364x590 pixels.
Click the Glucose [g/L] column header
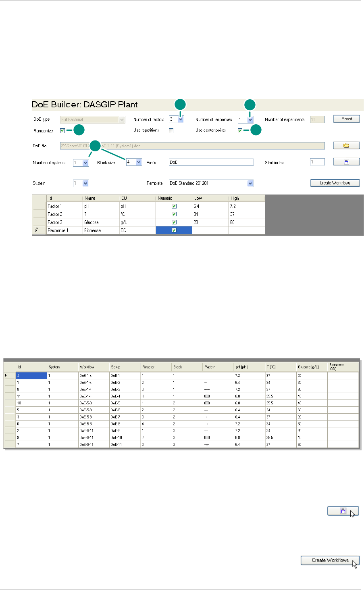pyautogui.click(x=312, y=367)
